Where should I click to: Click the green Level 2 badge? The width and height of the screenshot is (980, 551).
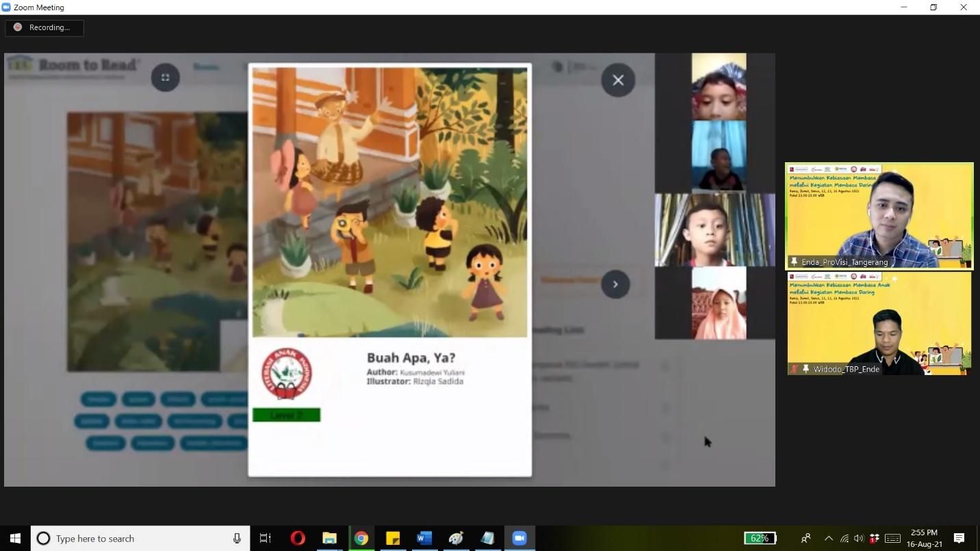click(286, 415)
